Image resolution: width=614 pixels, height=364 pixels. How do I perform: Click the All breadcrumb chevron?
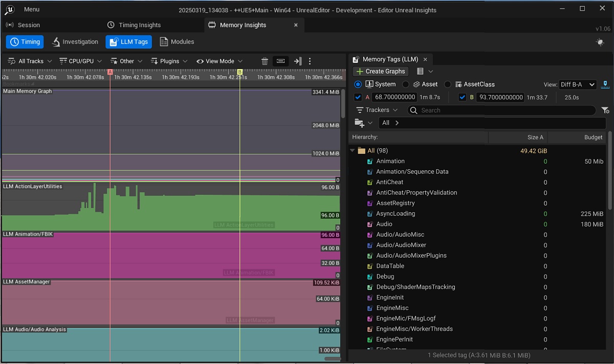coord(397,123)
